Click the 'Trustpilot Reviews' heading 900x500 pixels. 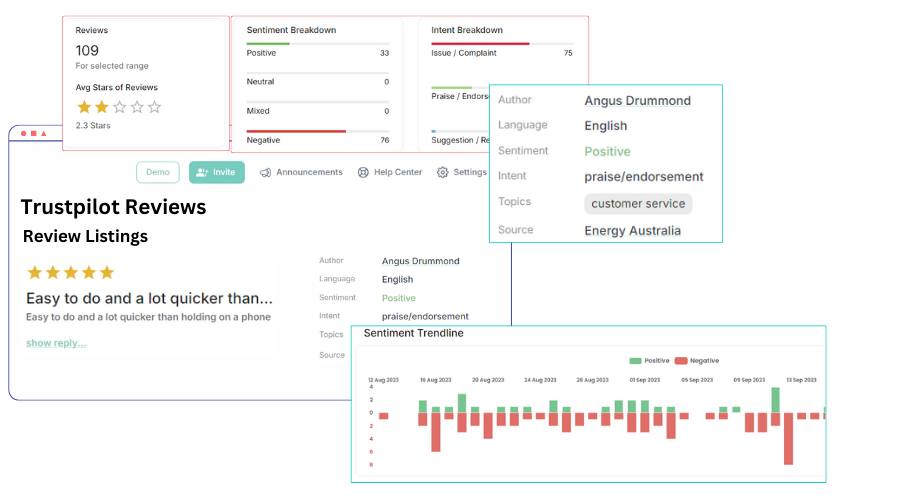pyautogui.click(x=114, y=207)
